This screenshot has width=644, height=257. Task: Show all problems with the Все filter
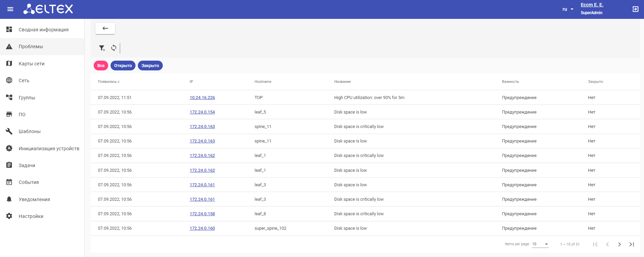(101, 66)
